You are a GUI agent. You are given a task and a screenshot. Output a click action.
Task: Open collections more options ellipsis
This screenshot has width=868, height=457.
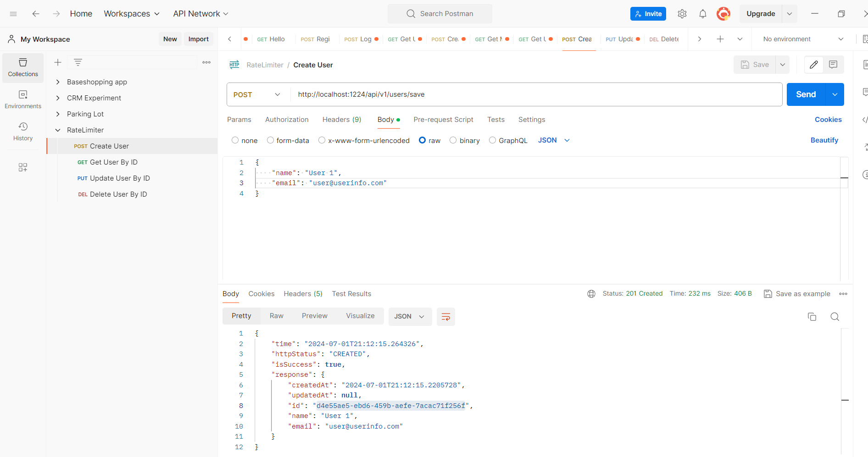tap(206, 62)
